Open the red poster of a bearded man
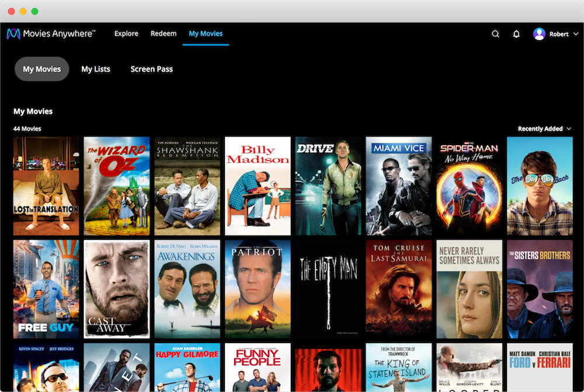Screen dimensions: 584x392 pos(328,370)
